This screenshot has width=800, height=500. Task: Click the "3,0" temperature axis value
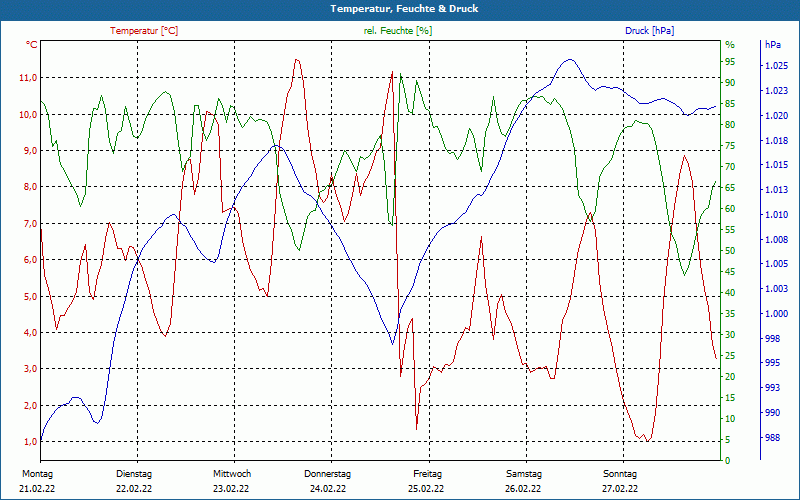(30, 369)
